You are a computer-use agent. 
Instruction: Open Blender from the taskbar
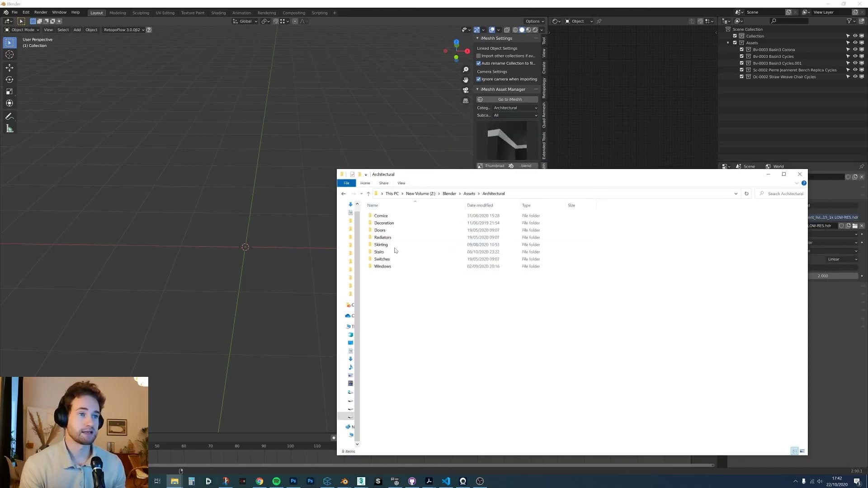coord(344,481)
